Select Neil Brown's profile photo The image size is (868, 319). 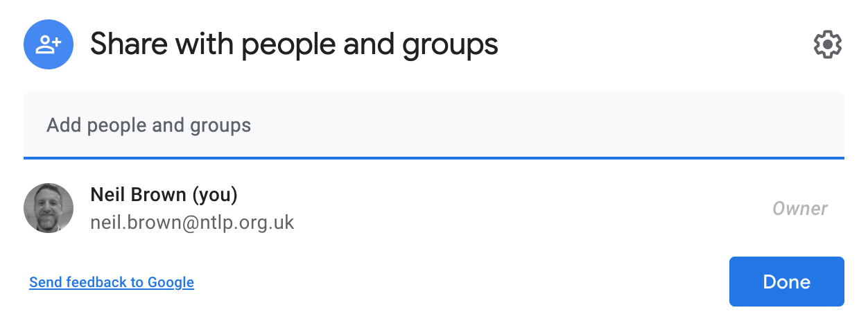pyautogui.click(x=49, y=208)
